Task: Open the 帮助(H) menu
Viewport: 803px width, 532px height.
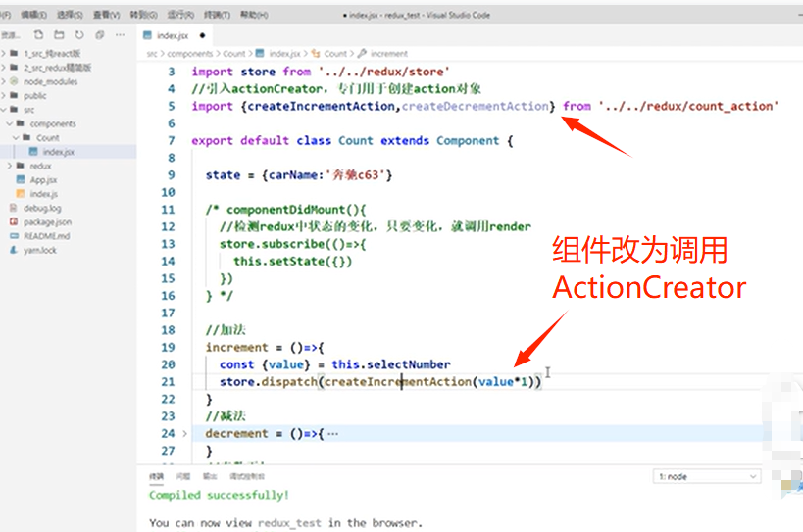Action: pyautogui.click(x=254, y=15)
